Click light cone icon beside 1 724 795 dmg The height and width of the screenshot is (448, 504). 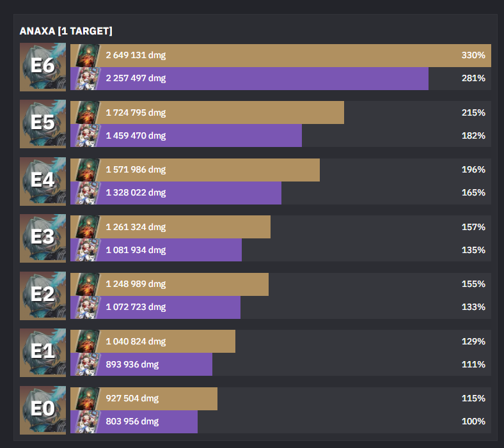87,112
